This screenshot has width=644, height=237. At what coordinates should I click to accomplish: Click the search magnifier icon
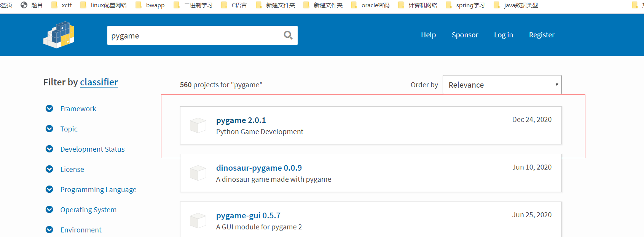288,35
